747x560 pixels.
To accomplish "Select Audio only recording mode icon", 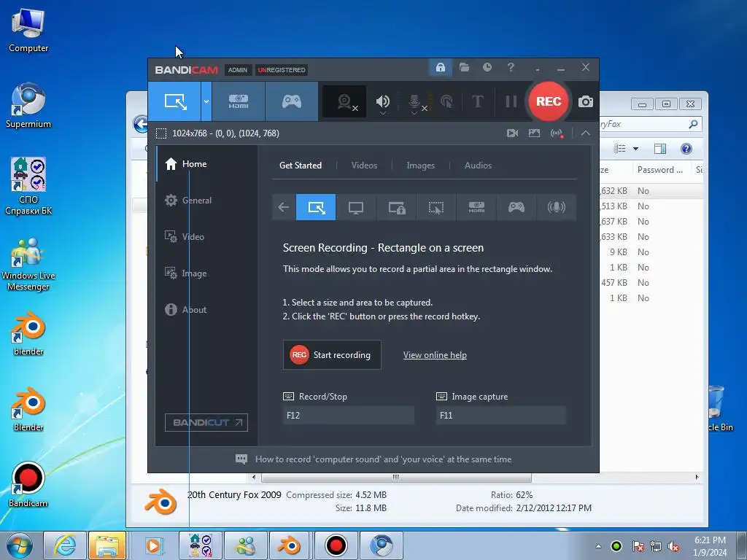I will [557, 207].
